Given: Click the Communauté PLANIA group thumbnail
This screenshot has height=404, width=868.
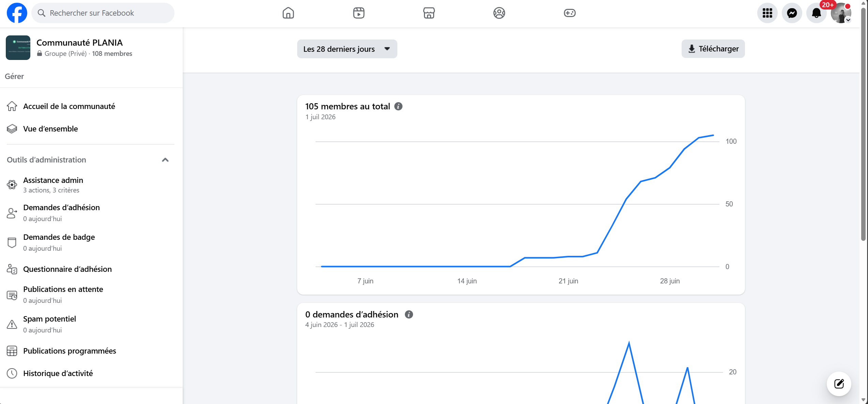Looking at the screenshot, I should (x=18, y=48).
